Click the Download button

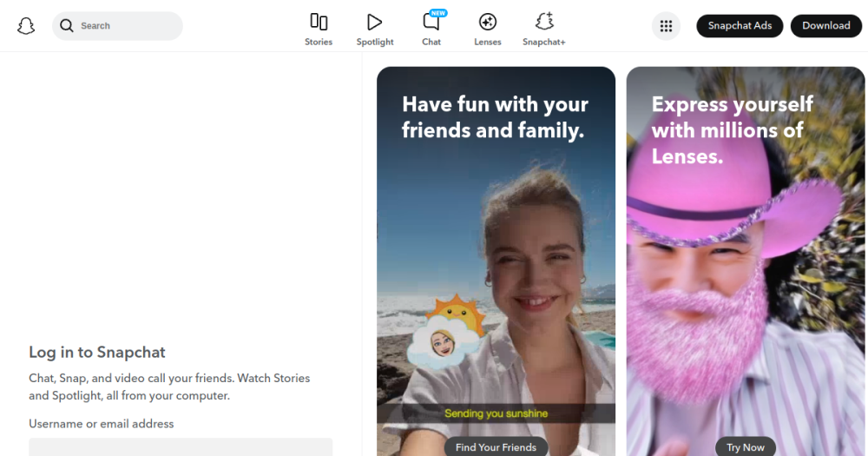826,26
